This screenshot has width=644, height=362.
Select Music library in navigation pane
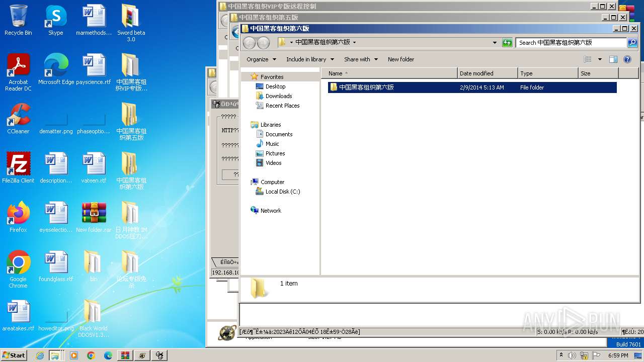(x=272, y=144)
